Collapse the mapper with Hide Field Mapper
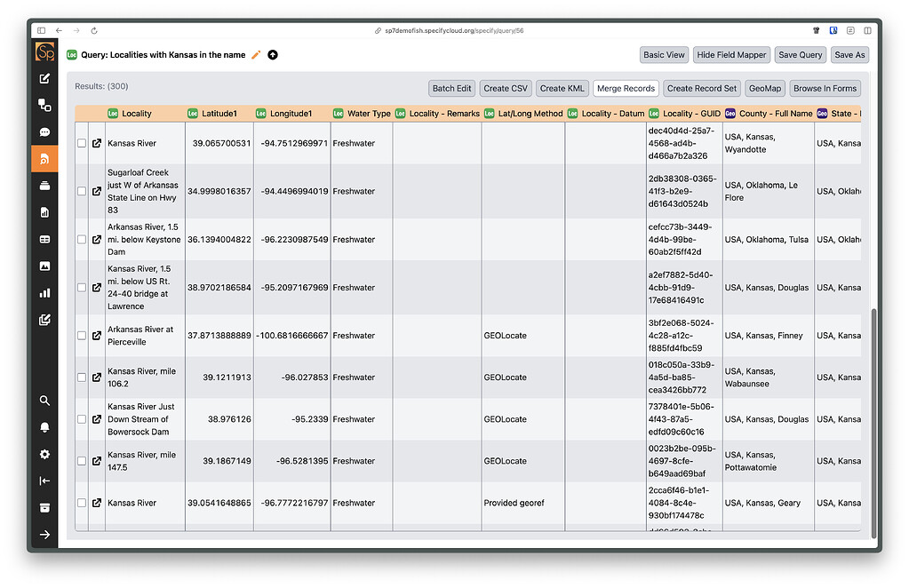Image resolution: width=909 pixels, height=588 pixels. tap(731, 54)
